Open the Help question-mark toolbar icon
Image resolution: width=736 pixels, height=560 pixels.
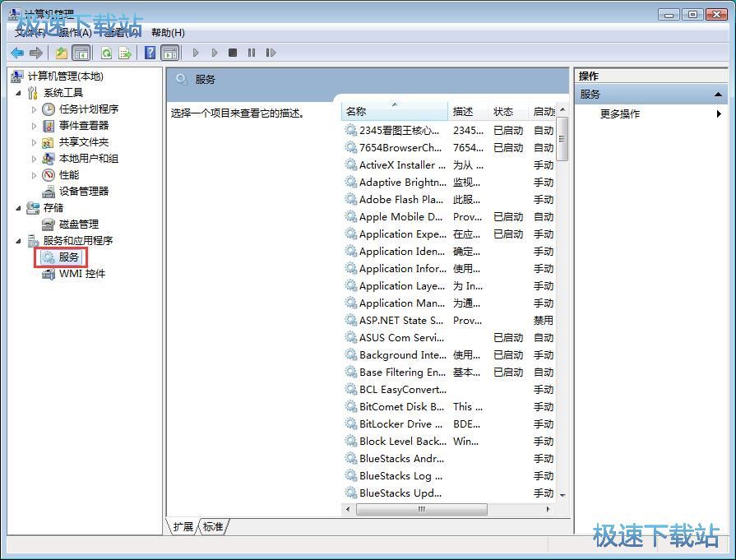click(150, 53)
